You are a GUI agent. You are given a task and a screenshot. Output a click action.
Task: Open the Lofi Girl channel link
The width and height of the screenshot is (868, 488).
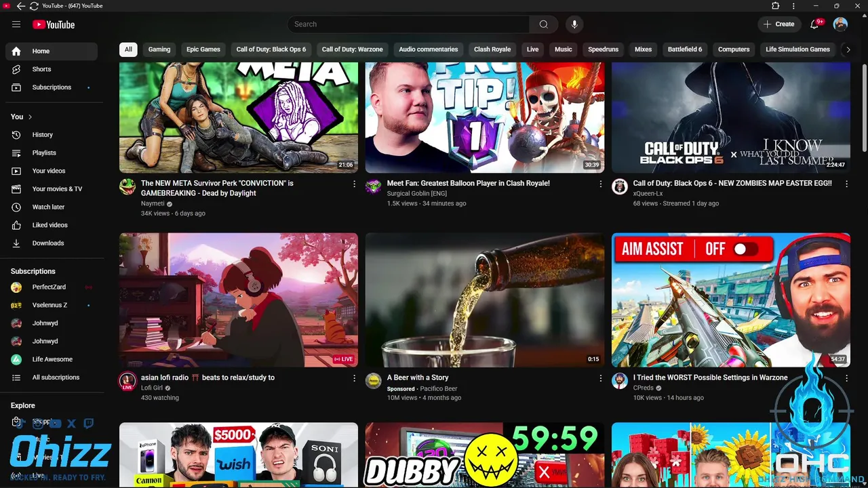click(152, 388)
